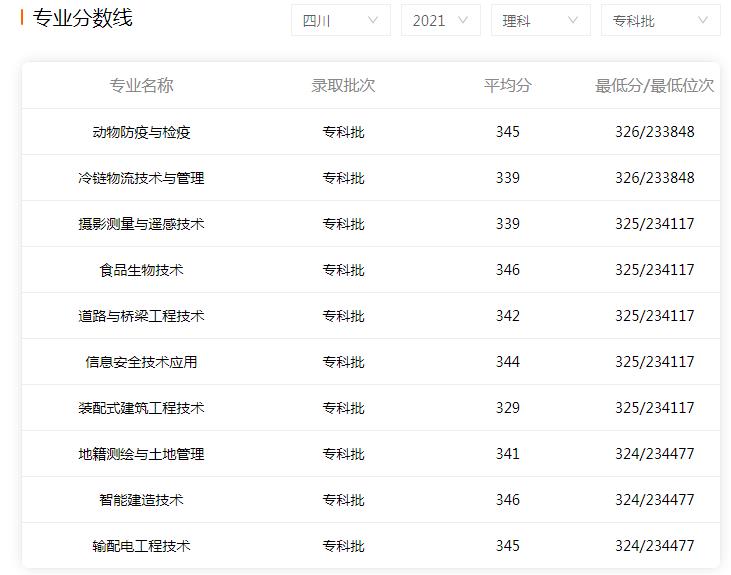Click 325/234117 in the 道路与桥梁工程技术 row
Image resolution: width=731 pixels, height=575 pixels.
click(x=655, y=316)
